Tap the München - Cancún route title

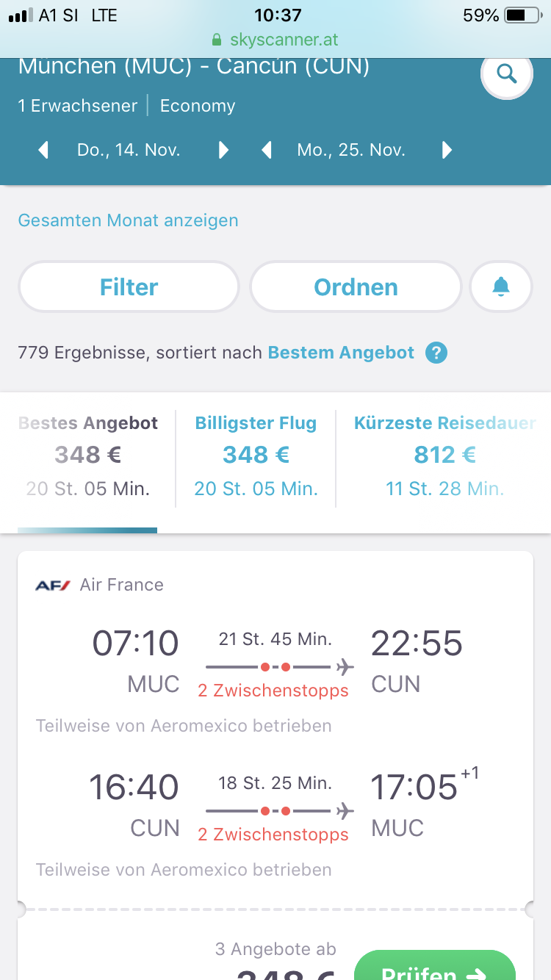coord(194,66)
